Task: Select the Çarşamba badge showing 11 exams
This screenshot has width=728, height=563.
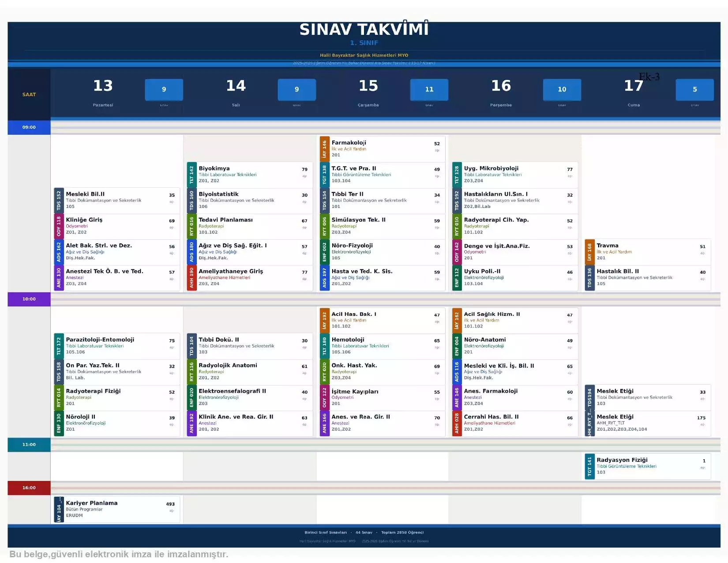Action: pyautogui.click(x=429, y=90)
